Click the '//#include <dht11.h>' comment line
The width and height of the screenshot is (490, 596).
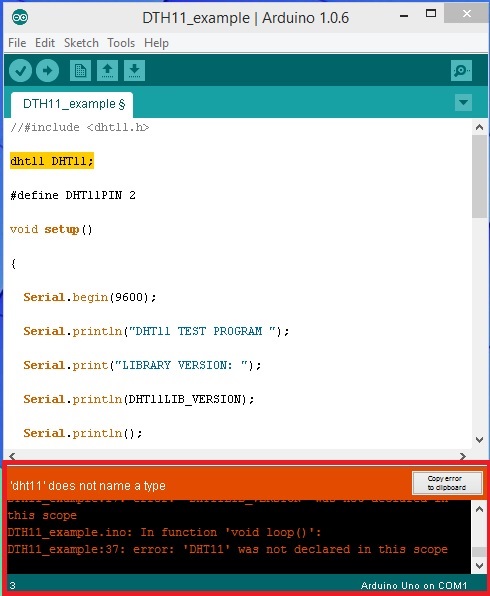click(80, 127)
